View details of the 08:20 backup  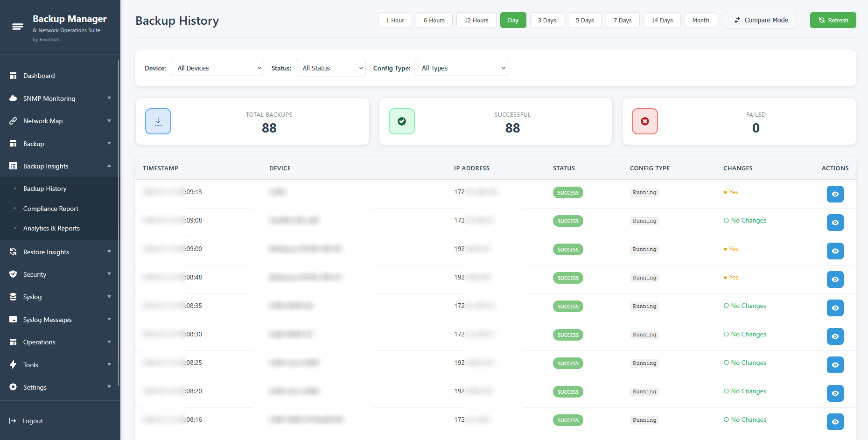click(x=835, y=393)
